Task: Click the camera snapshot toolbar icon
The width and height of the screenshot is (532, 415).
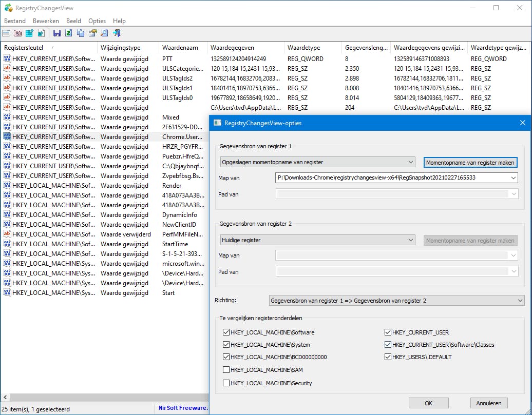Action: [18, 33]
